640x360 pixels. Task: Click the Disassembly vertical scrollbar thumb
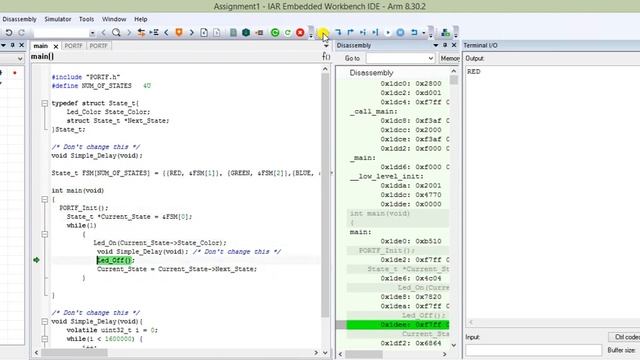[x=453, y=80]
